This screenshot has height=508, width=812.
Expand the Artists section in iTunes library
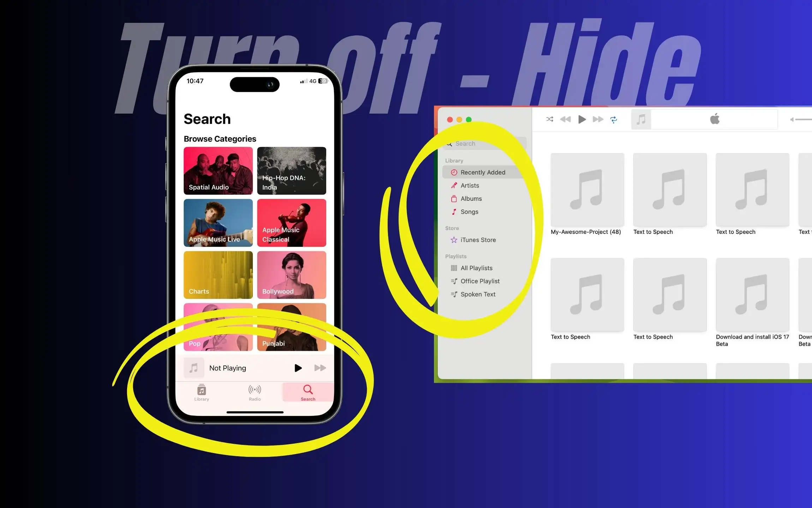pos(470,185)
